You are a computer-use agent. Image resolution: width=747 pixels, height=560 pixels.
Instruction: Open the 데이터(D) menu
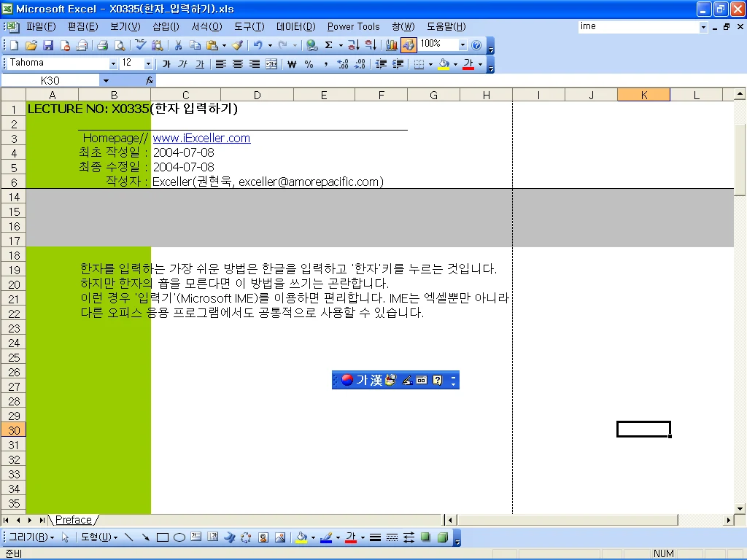(x=296, y=27)
